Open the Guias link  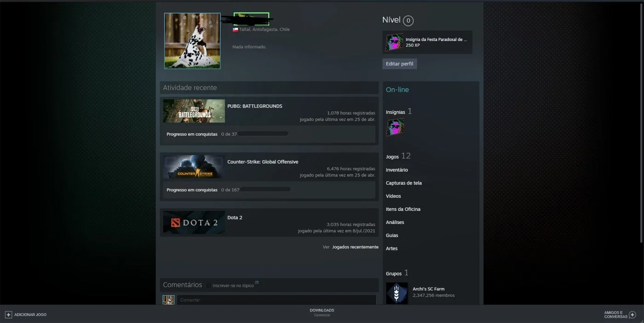point(392,236)
